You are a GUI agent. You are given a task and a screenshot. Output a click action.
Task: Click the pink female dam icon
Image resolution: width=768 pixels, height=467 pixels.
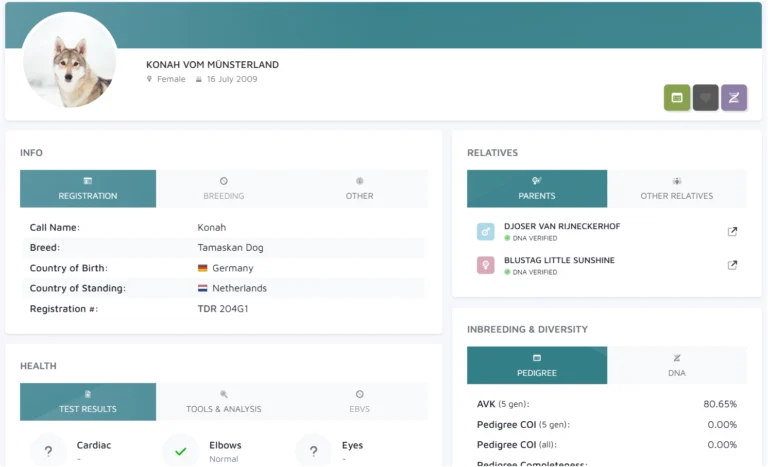(x=486, y=266)
